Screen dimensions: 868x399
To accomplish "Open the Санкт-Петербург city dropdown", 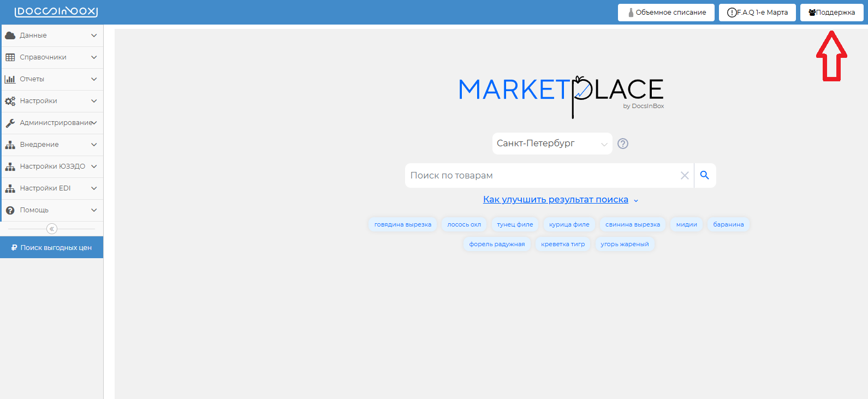I will pyautogui.click(x=551, y=144).
